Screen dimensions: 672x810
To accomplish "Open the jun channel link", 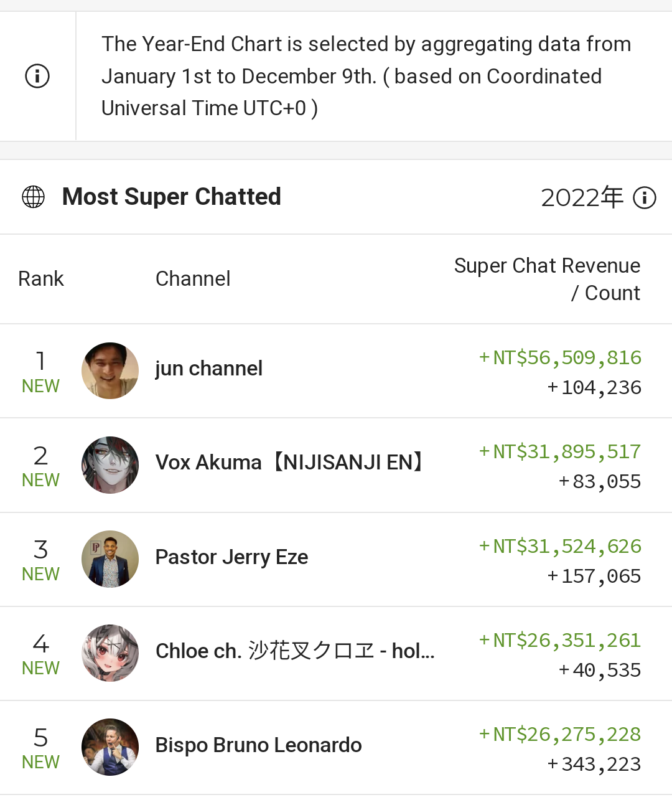I will [x=209, y=369].
